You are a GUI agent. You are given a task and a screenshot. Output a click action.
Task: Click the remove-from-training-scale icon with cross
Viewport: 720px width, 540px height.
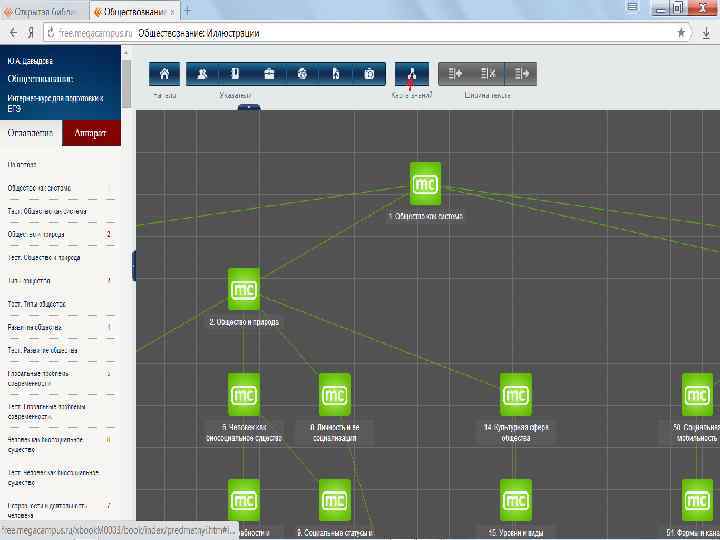488,73
